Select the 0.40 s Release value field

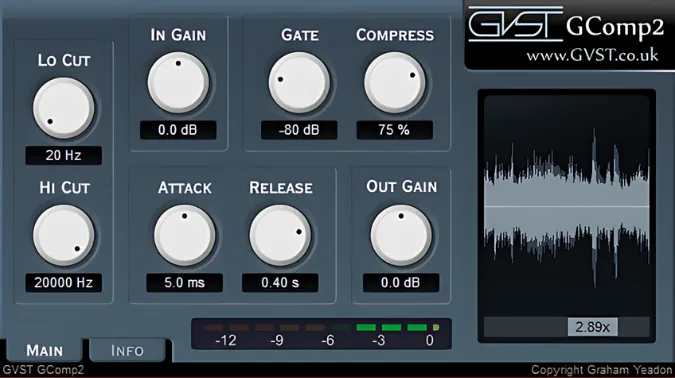[280, 283]
